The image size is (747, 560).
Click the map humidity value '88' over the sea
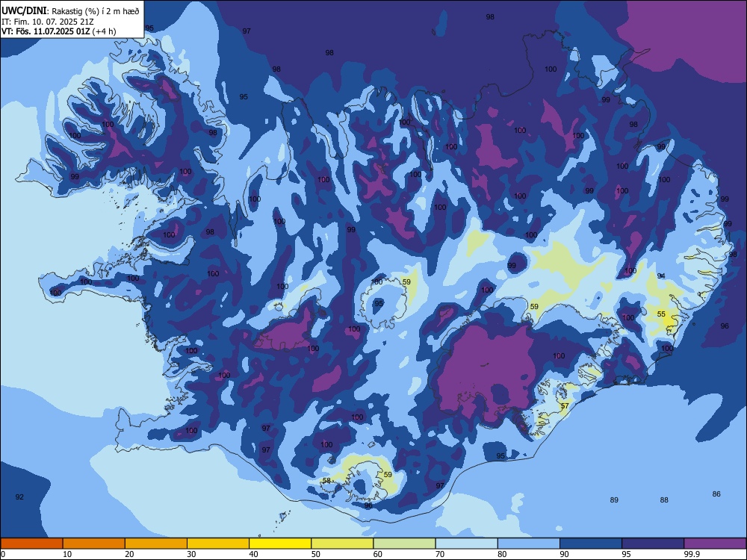click(x=664, y=500)
